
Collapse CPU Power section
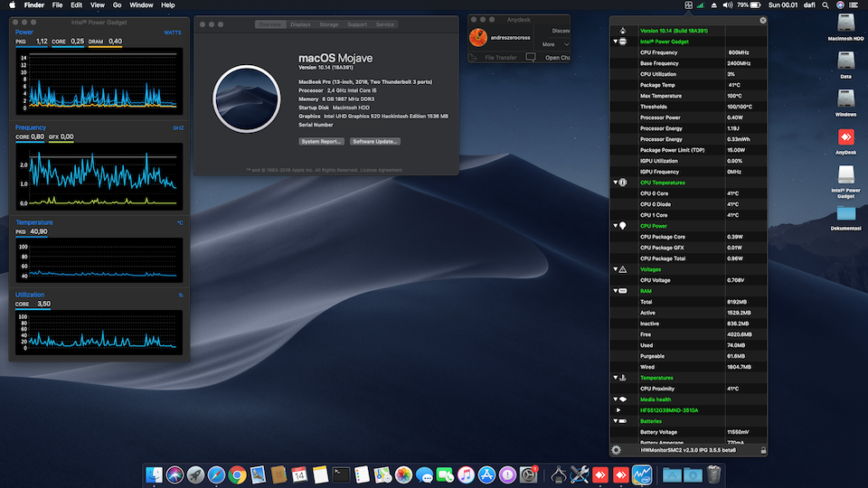click(615, 226)
